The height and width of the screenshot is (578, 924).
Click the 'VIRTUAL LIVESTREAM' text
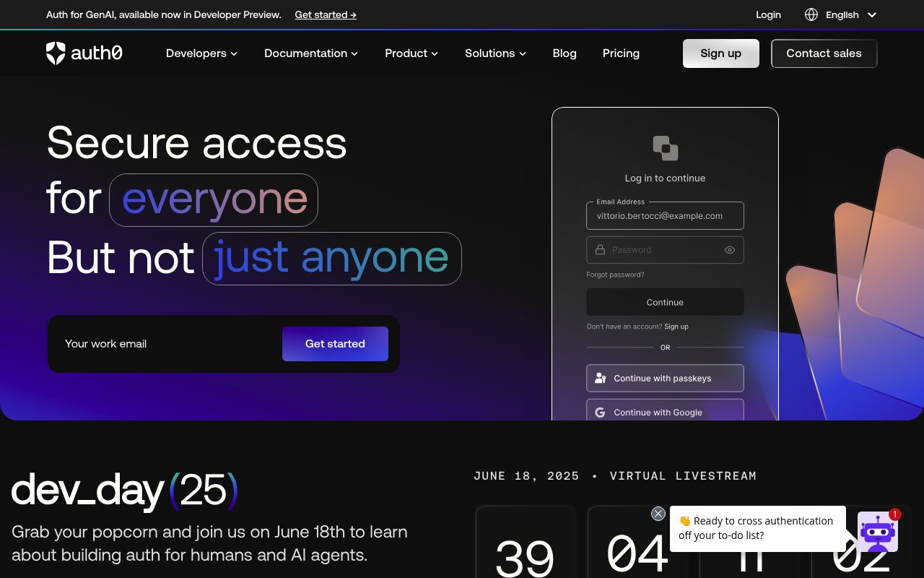click(683, 476)
